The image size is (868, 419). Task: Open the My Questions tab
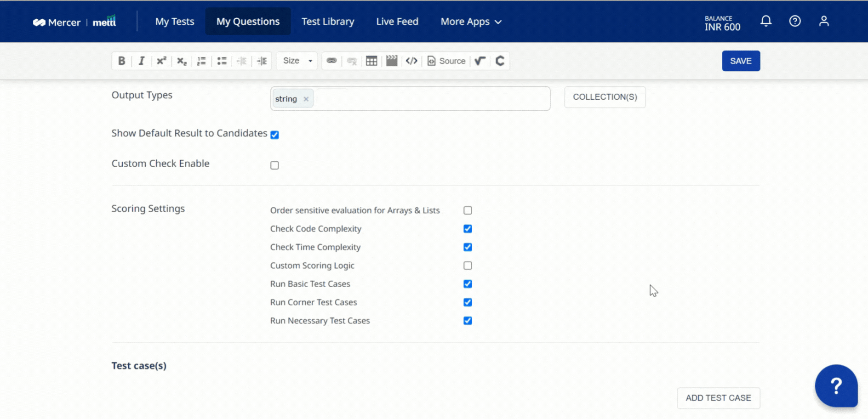248,22
